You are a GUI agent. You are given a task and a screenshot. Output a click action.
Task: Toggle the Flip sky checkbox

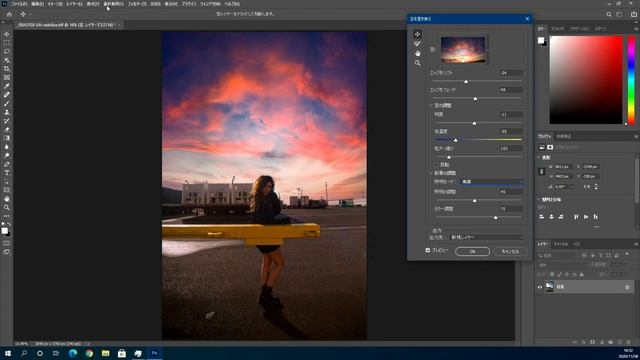436,165
